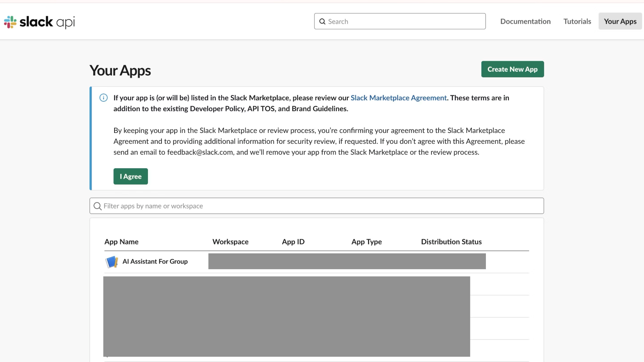The width and height of the screenshot is (644, 362).
Task: Go to the Your Apps tab
Action: coord(620,21)
